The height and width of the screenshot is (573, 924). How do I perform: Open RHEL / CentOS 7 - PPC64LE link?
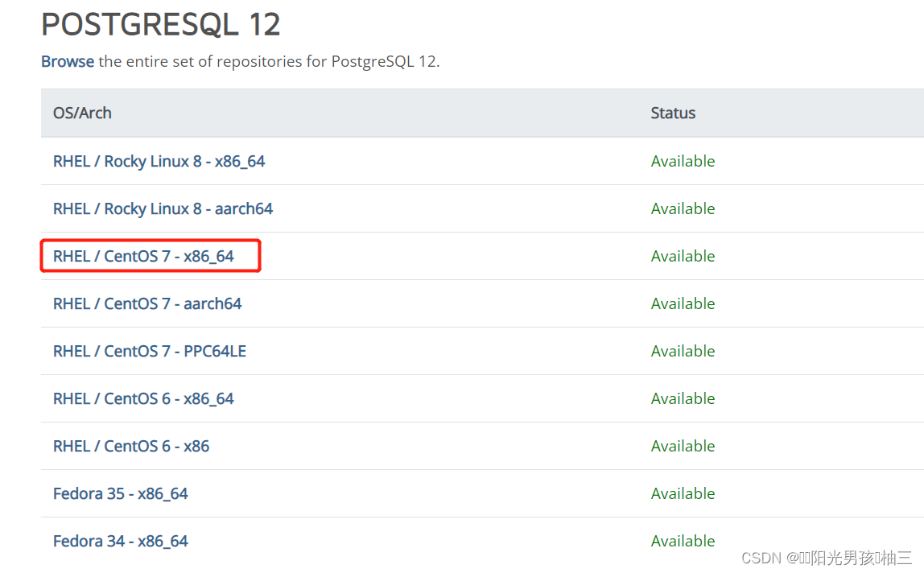150,352
